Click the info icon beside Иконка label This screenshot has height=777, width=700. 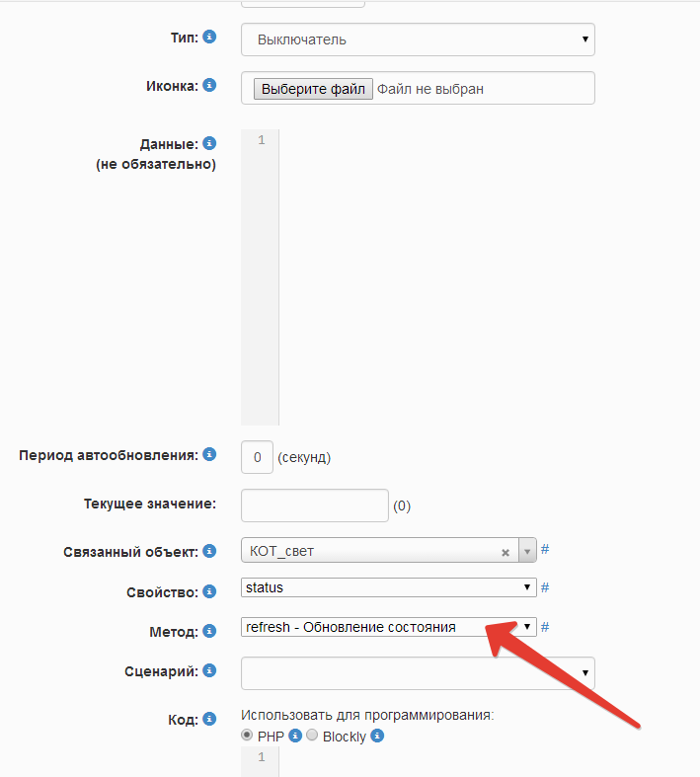tap(208, 86)
